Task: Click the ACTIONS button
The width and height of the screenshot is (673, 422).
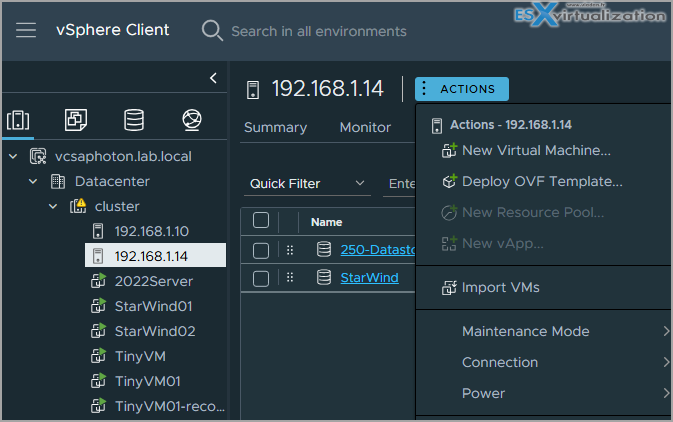Action: (x=462, y=89)
